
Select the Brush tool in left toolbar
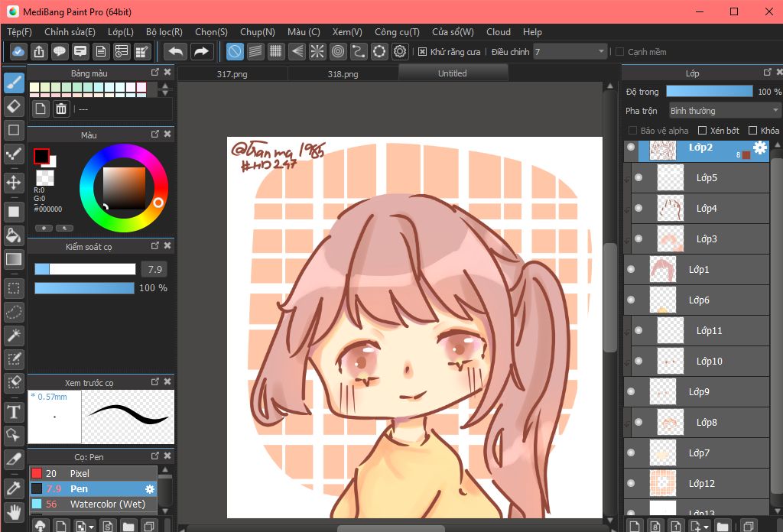point(14,83)
